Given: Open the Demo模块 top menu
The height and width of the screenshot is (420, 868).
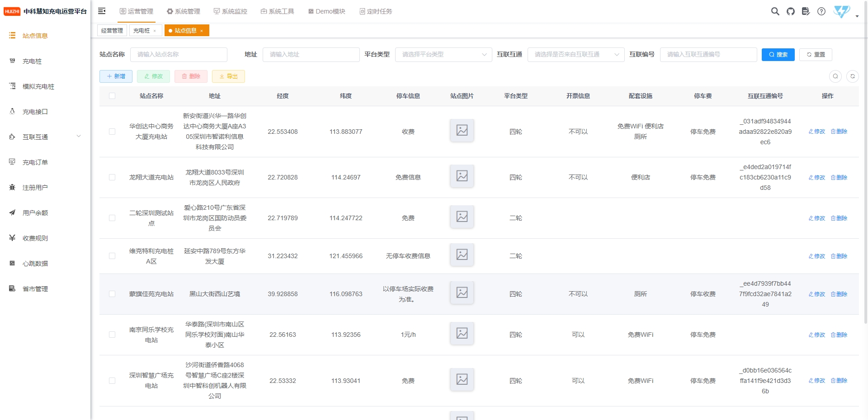Looking at the screenshot, I should tap(327, 11).
